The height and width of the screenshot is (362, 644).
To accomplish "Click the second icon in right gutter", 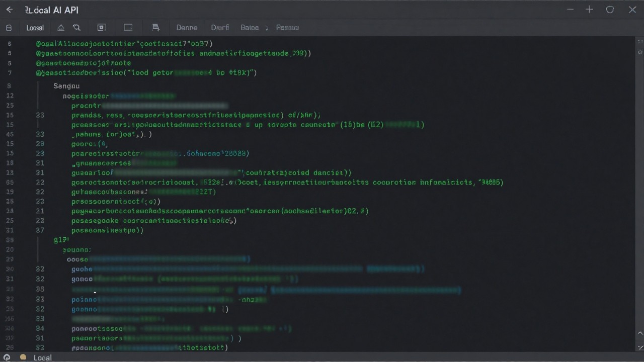I will (639, 51).
